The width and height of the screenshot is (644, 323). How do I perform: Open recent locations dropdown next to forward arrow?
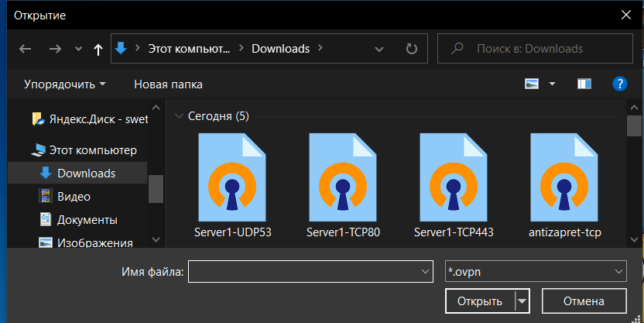(78, 49)
